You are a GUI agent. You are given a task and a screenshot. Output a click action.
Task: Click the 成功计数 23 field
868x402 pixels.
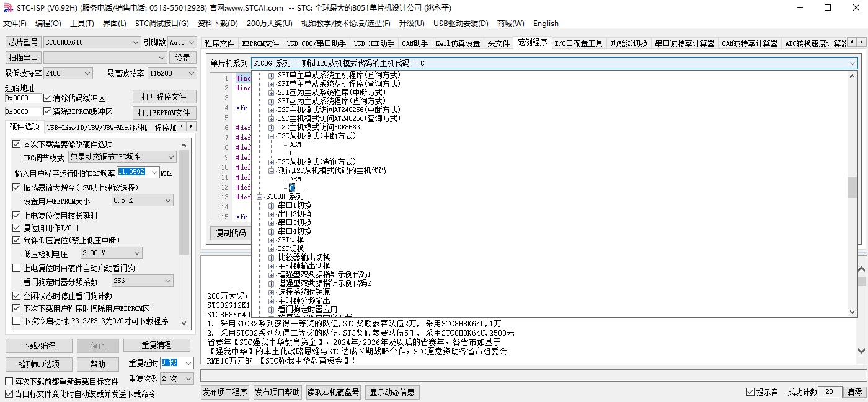[x=830, y=392]
